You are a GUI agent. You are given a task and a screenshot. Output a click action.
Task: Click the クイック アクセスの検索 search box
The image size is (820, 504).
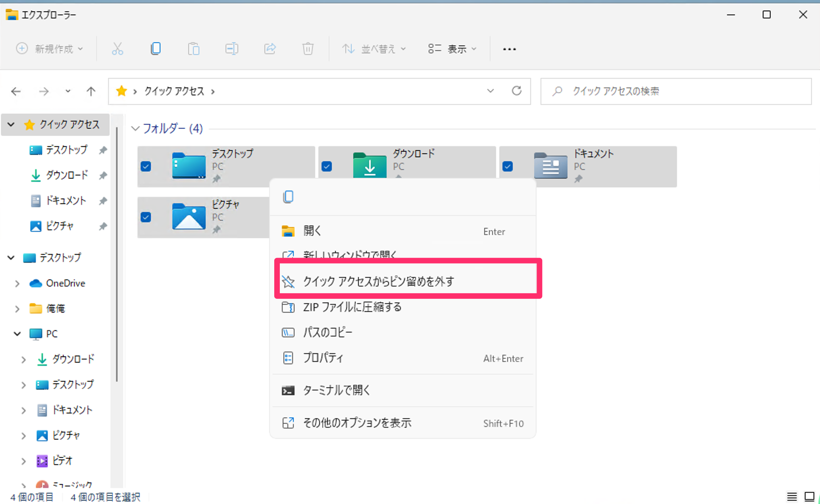(x=676, y=91)
